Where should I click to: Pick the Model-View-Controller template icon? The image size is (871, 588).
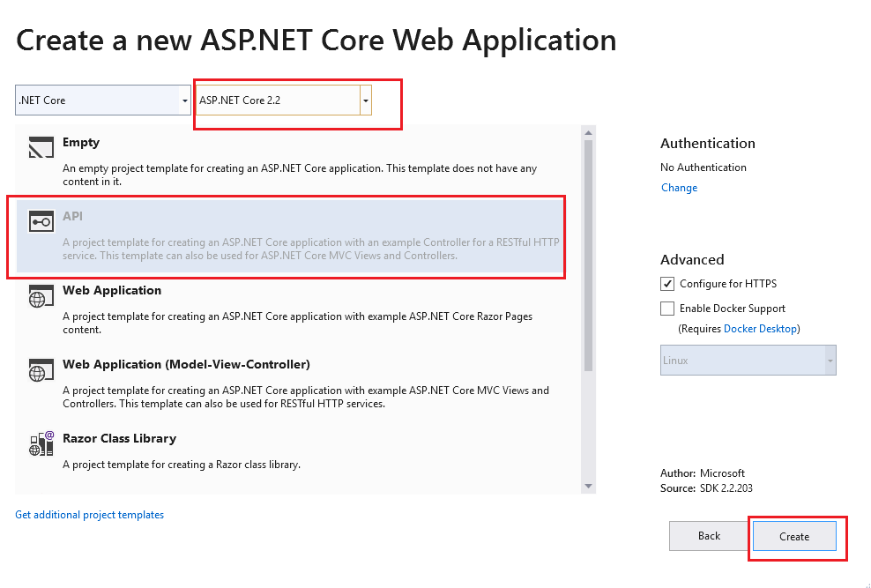coord(41,369)
